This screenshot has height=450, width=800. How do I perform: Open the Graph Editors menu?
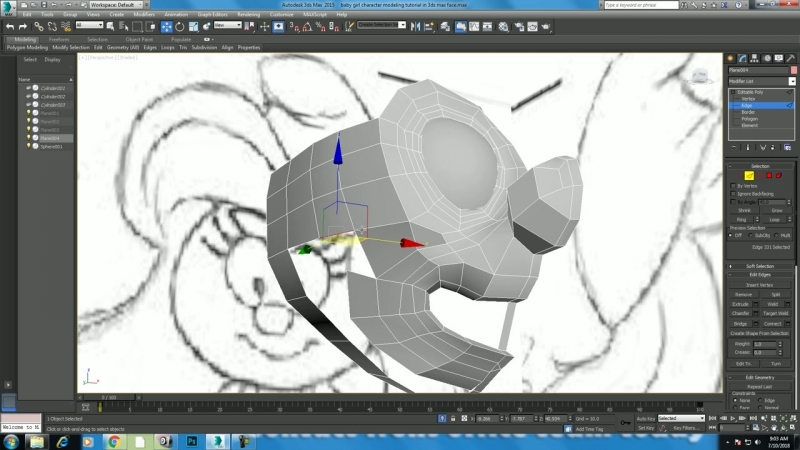click(x=212, y=14)
